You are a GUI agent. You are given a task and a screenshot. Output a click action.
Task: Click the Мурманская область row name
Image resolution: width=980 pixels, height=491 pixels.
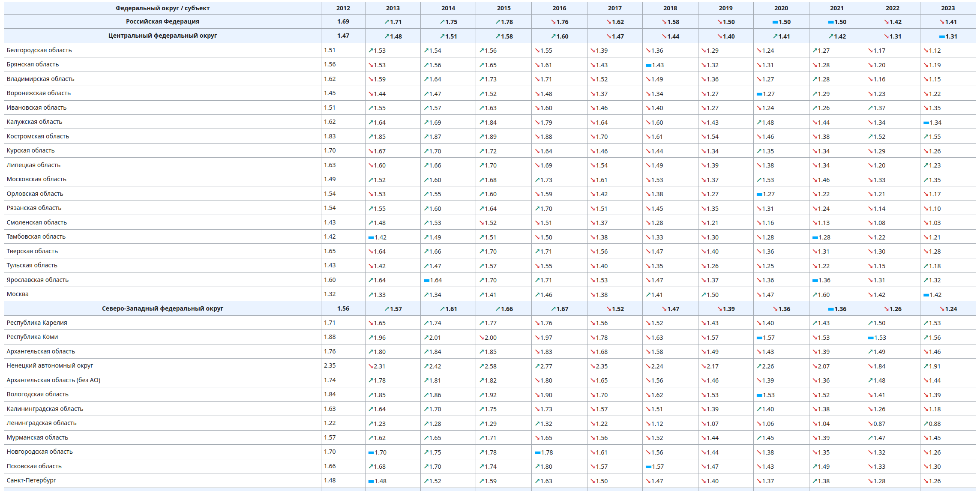[37, 437]
